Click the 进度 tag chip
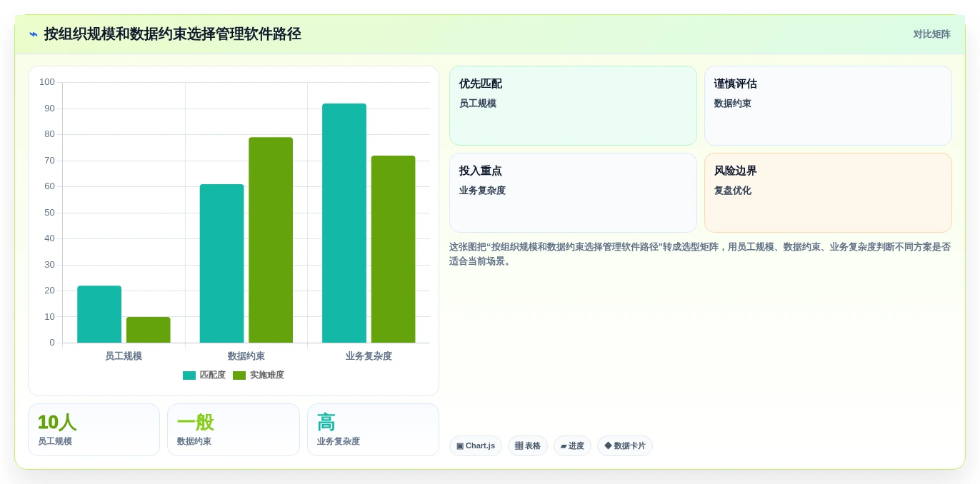Viewport: 980px width, 484px height. (572, 446)
